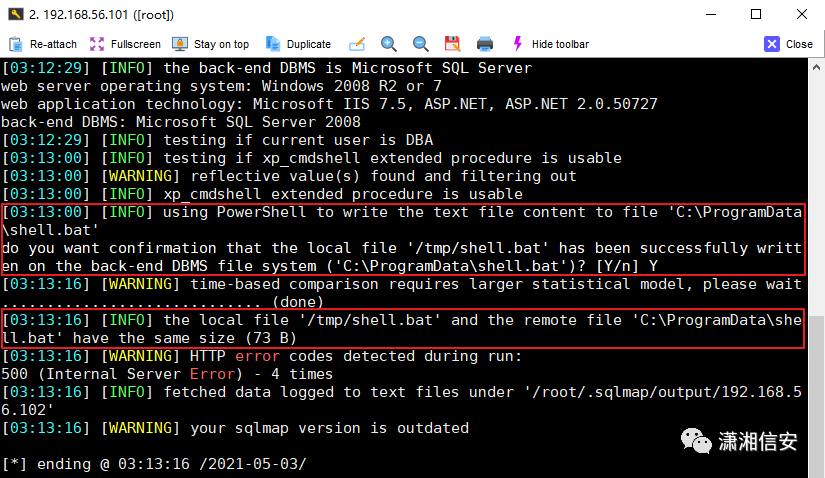This screenshot has height=478, width=825.
Task: Click Hide toolbar
Action: click(x=551, y=44)
